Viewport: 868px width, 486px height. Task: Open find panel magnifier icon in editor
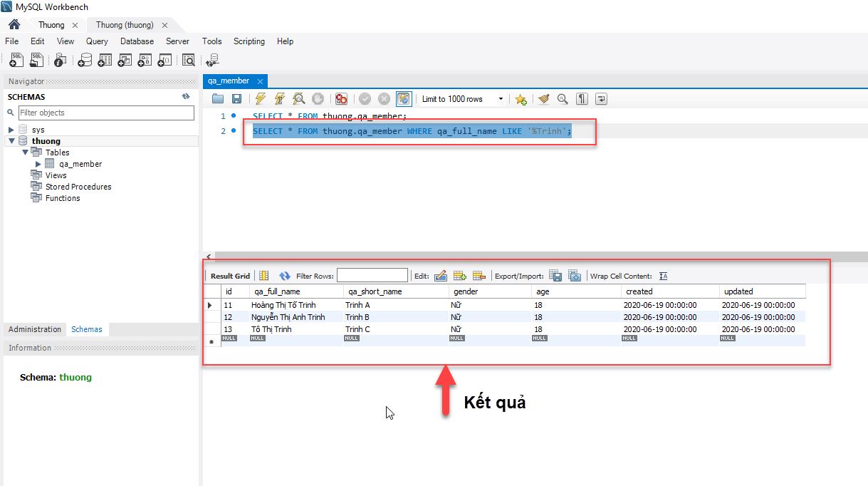coord(563,99)
